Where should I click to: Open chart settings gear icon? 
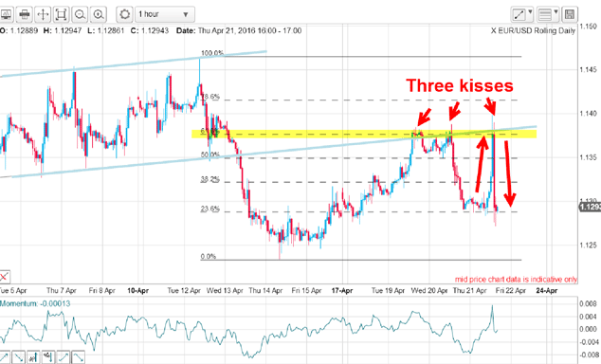pos(124,14)
